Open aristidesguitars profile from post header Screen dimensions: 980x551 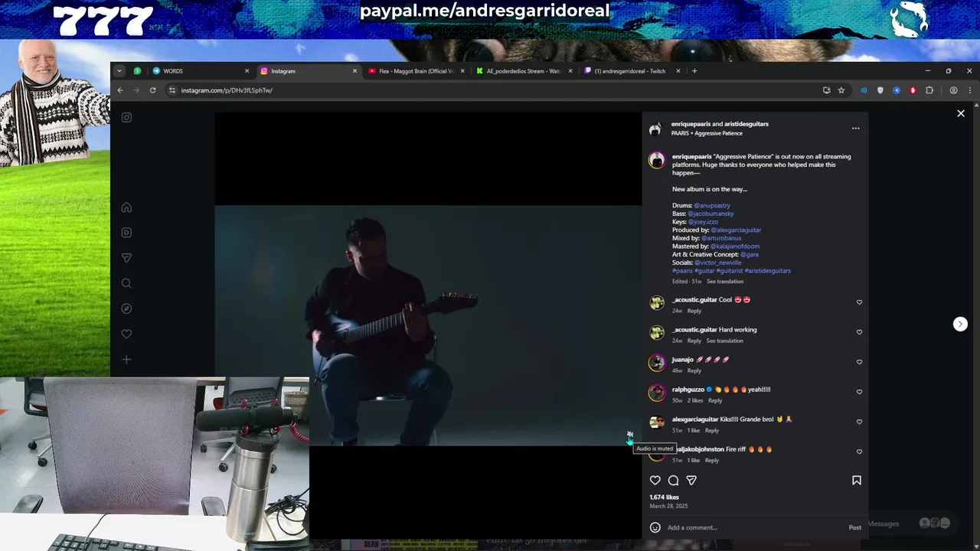point(746,124)
